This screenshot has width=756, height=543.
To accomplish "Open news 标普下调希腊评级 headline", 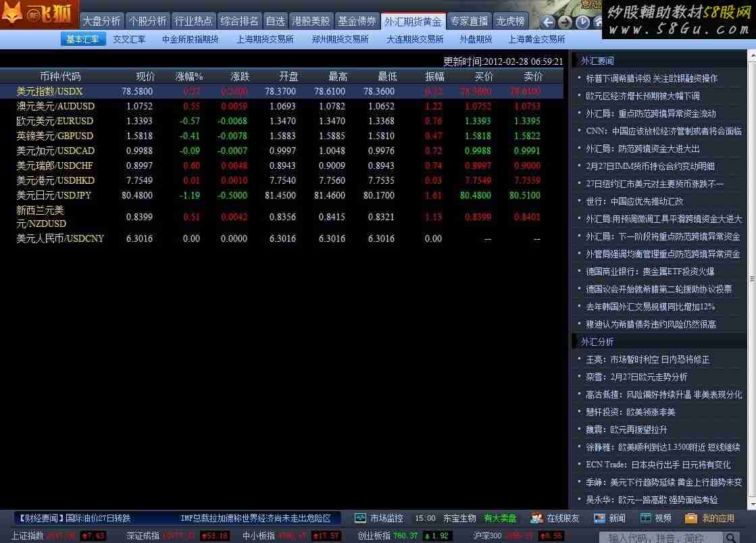I will coord(651,78).
